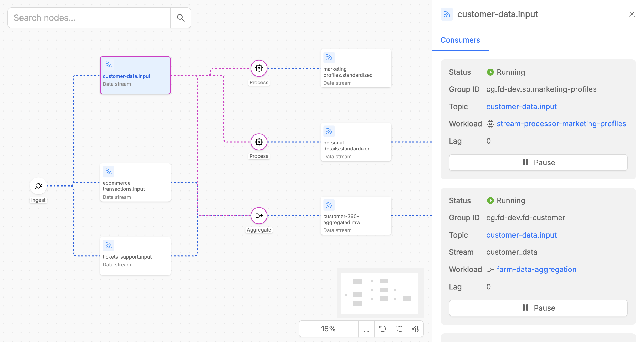Close the customer-data.input details panel
The image size is (644, 342).
click(x=632, y=14)
